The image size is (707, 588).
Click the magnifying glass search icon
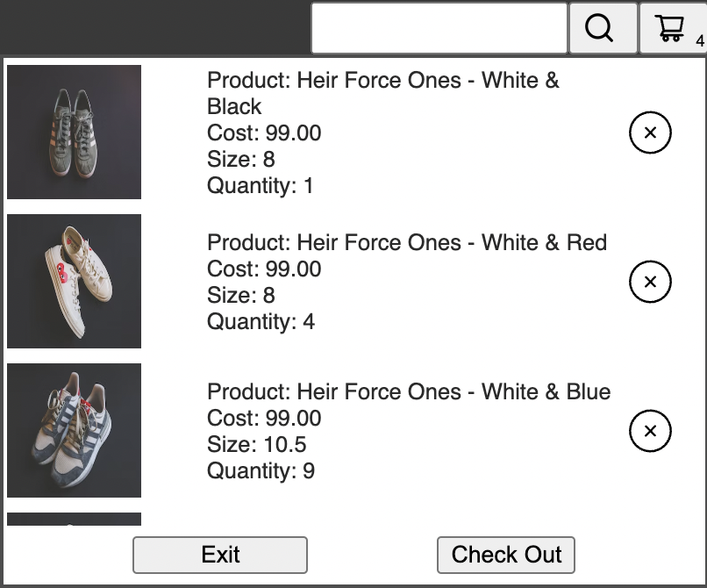pos(600,27)
